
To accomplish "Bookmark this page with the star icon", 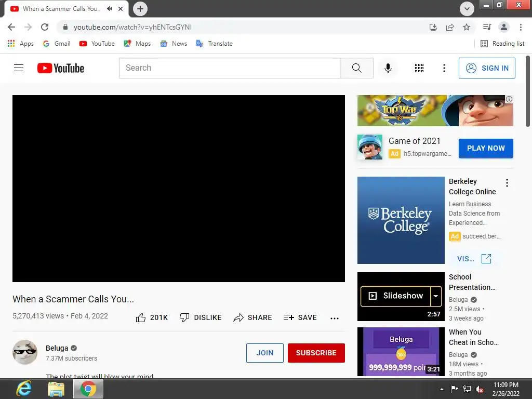I will pos(467,27).
